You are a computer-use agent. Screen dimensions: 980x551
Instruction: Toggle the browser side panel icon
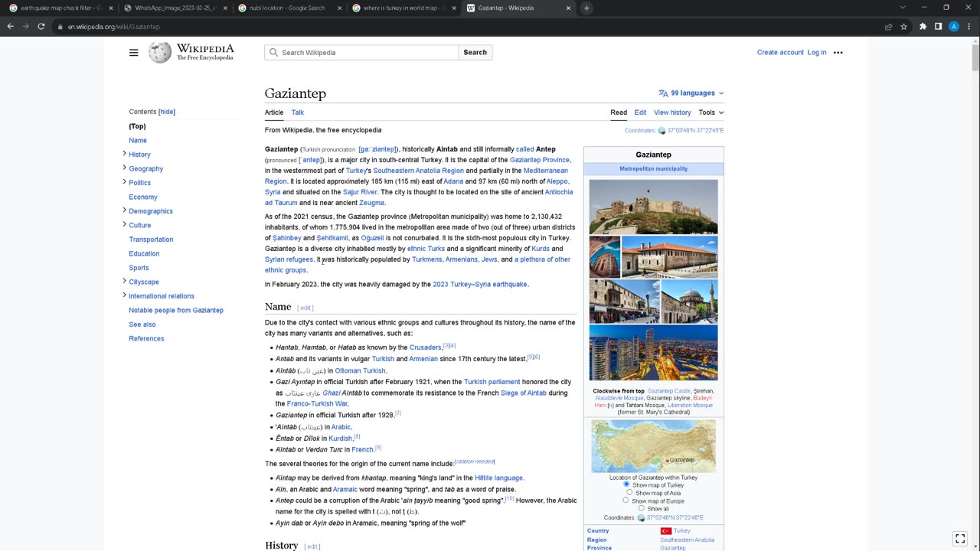(x=938, y=26)
